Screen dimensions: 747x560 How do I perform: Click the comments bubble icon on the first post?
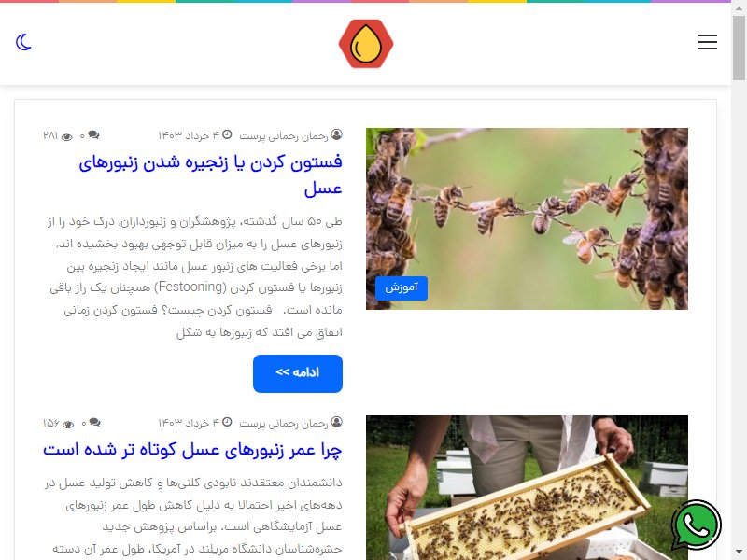click(x=93, y=135)
